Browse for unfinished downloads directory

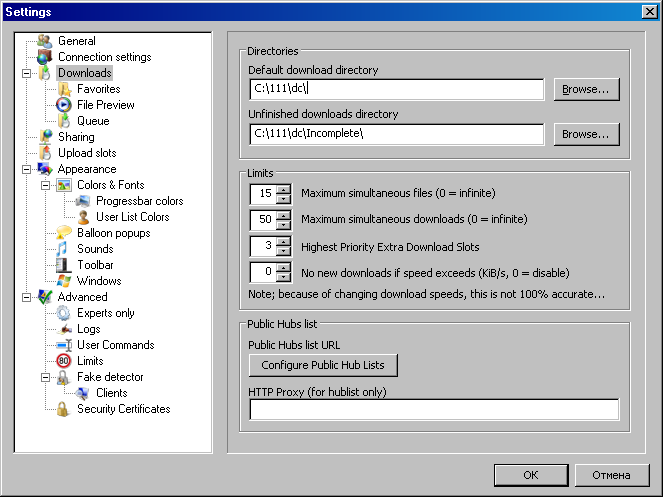point(586,134)
